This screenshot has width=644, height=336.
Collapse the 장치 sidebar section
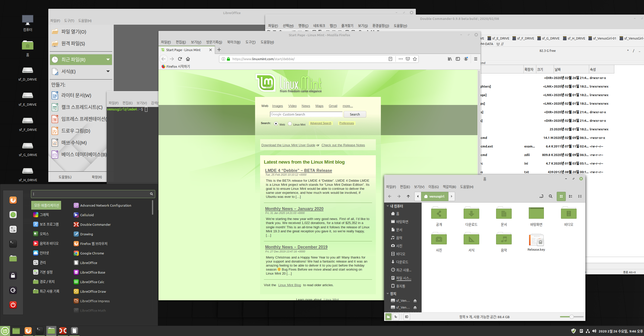(388, 294)
